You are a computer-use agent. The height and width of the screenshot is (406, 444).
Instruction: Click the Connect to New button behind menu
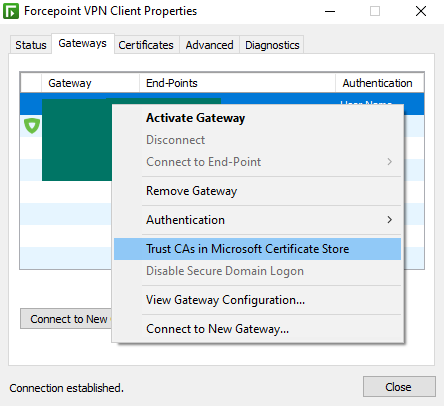66,319
